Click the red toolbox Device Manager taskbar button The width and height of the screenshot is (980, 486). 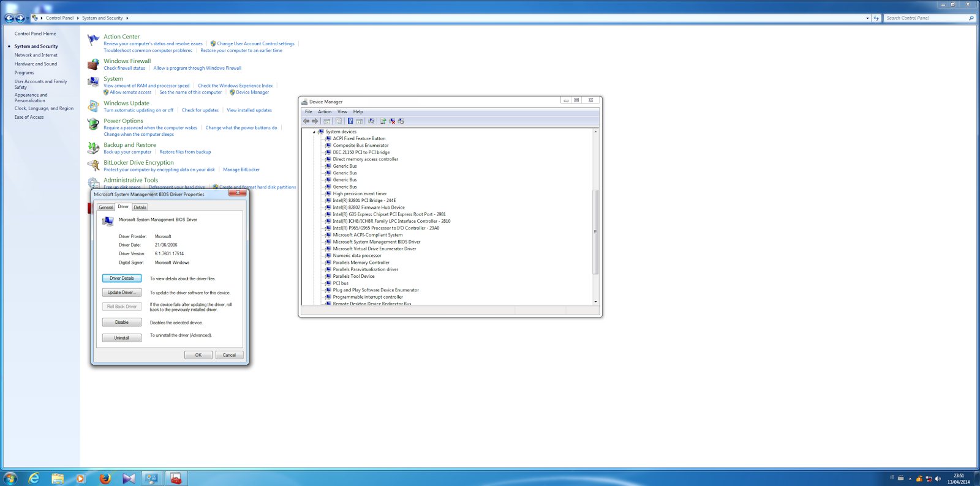176,479
